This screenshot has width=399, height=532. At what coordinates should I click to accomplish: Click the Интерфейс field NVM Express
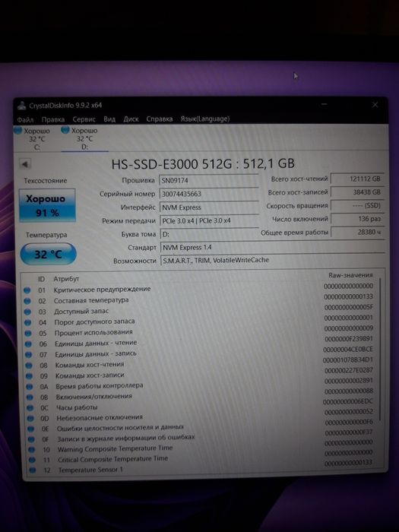(209, 207)
